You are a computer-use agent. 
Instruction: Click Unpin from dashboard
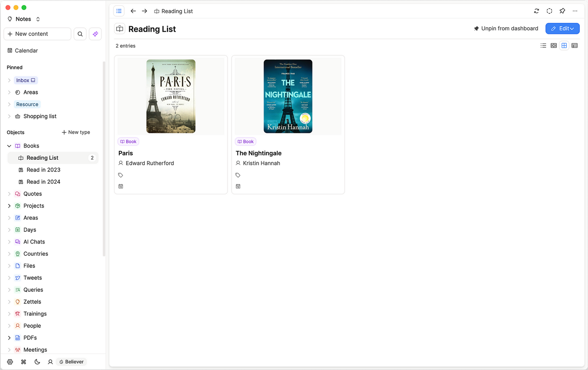(x=506, y=29)
